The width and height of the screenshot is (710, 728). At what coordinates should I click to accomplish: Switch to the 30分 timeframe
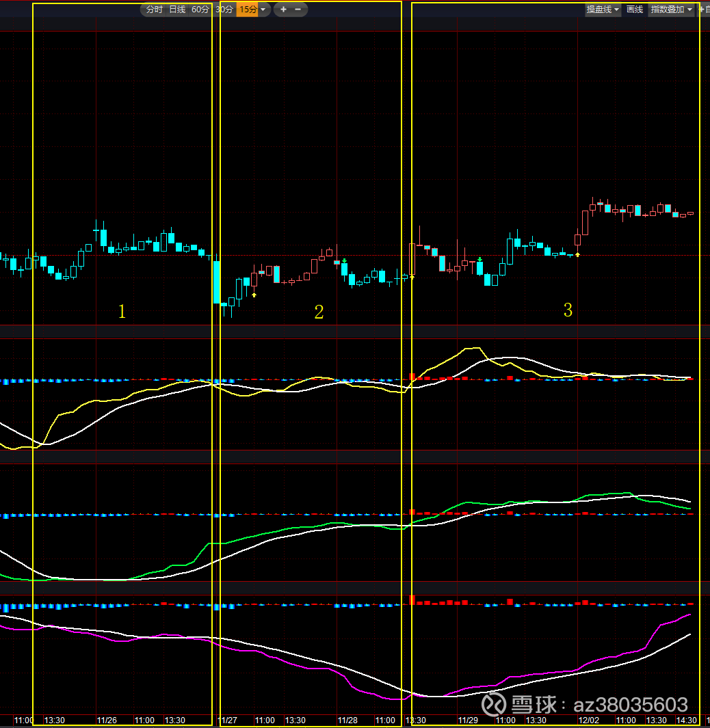click(224, 10)
